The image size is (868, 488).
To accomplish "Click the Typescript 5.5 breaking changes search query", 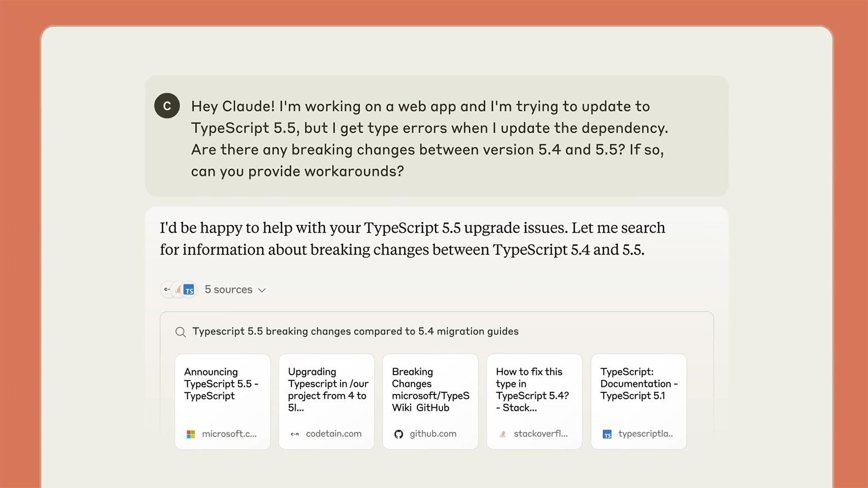I will tap(355, 331).
